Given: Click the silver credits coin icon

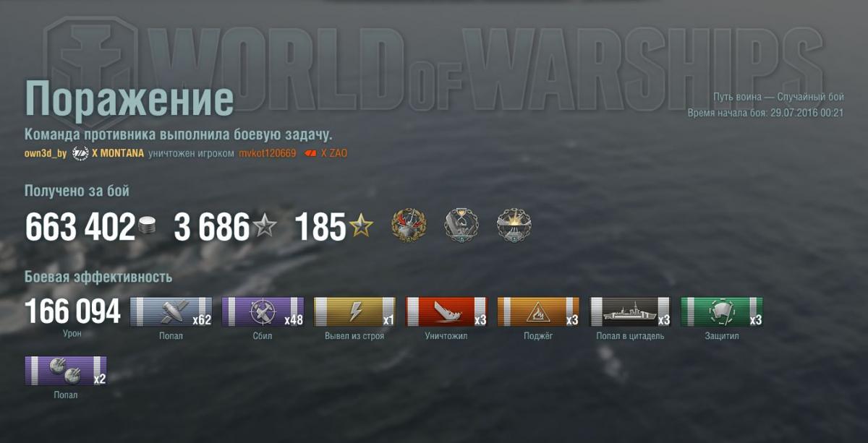Looking at the screenshot, I should coord(148,227).
